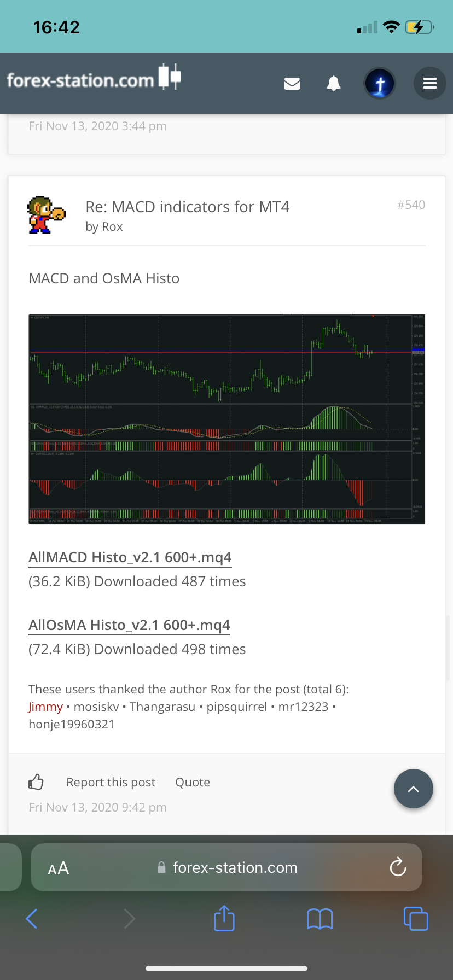Open Jimmy's user profile link
Viewport: 453px width, 980px height.
[45, 707]
